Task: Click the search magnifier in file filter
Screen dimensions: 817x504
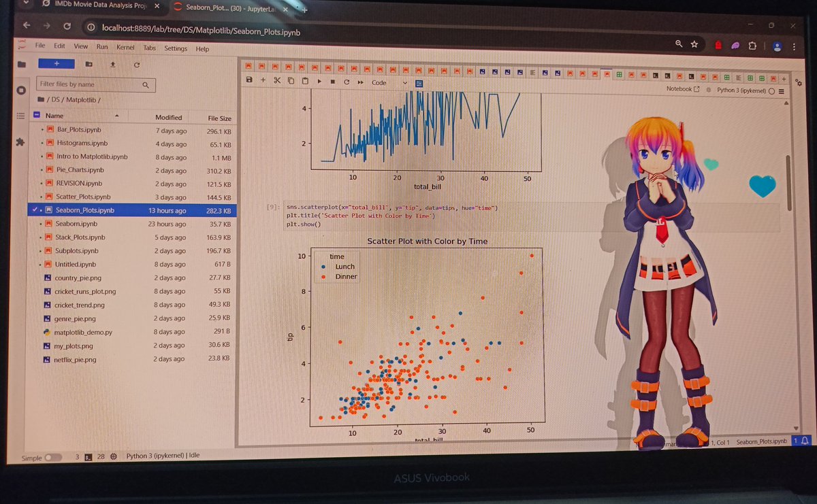Action: pos(146,85)
